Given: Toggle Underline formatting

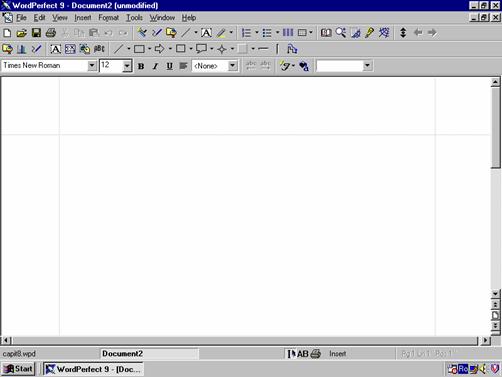Looking at the screenshot, I should coord(169,66).
